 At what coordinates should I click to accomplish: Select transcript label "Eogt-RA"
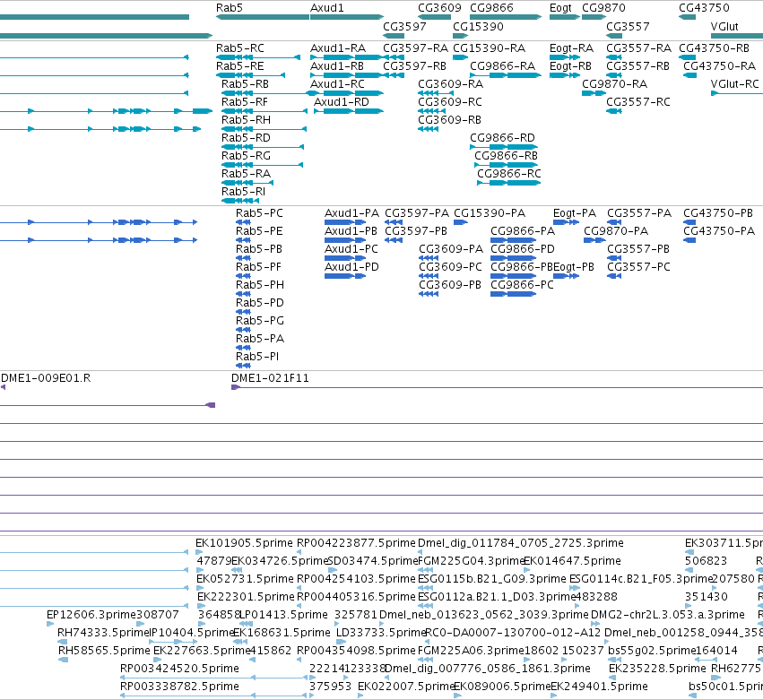(x=571, y=48)
